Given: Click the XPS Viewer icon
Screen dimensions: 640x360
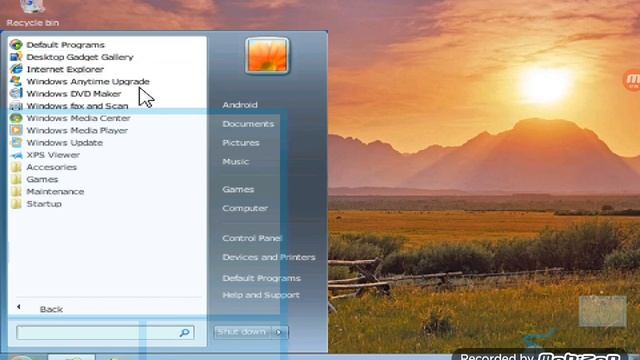Looking at the screenshot, I should [16, 155].
